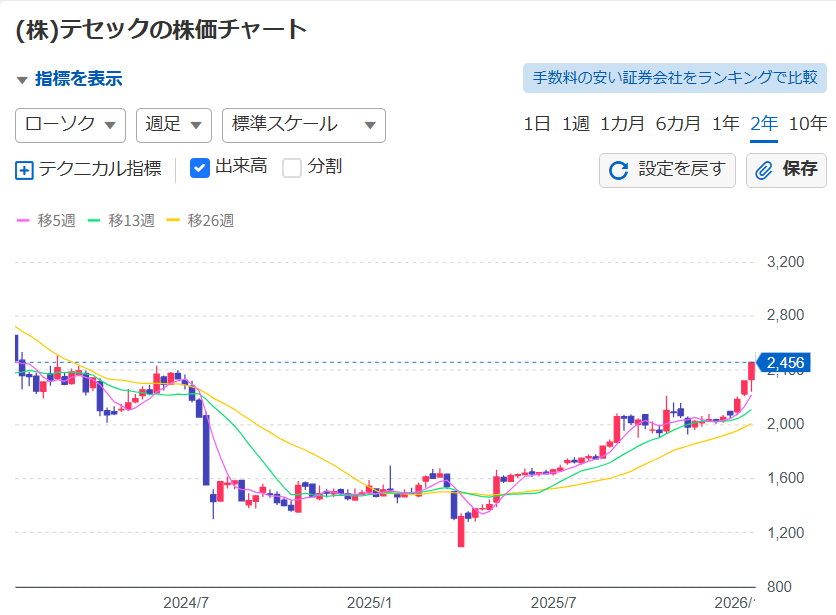Switch to the 1日 time range tab

[535, 124]
